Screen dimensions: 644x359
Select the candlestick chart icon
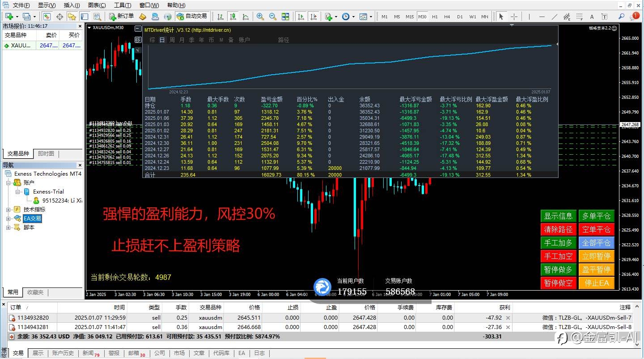[233, 17]
